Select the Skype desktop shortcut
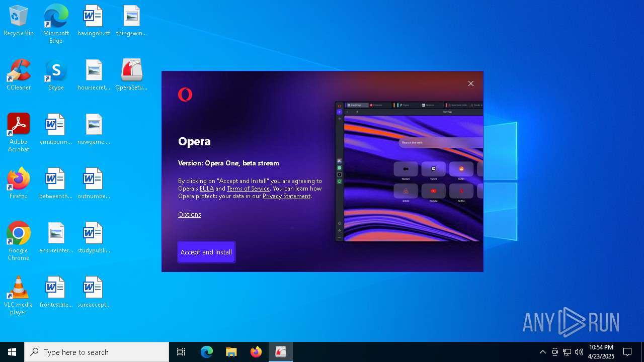Screen dimensions: 644x362 click(x=56, y=75)
